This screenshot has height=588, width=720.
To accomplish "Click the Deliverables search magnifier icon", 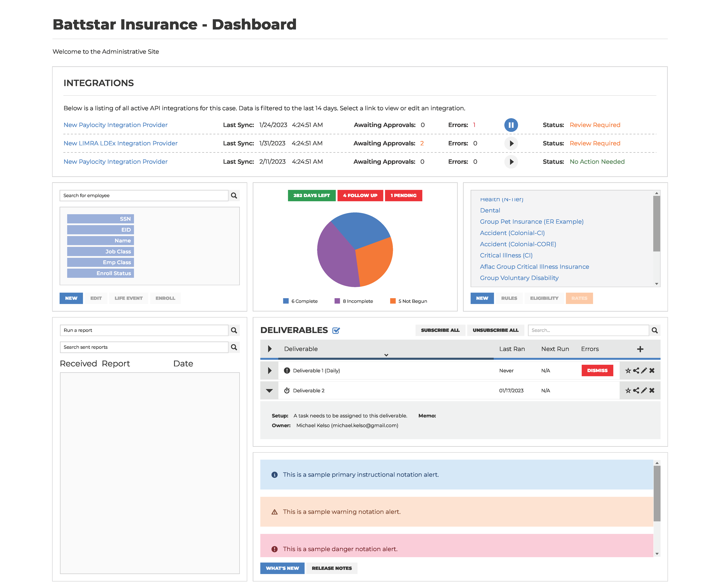I will (654, 330).
